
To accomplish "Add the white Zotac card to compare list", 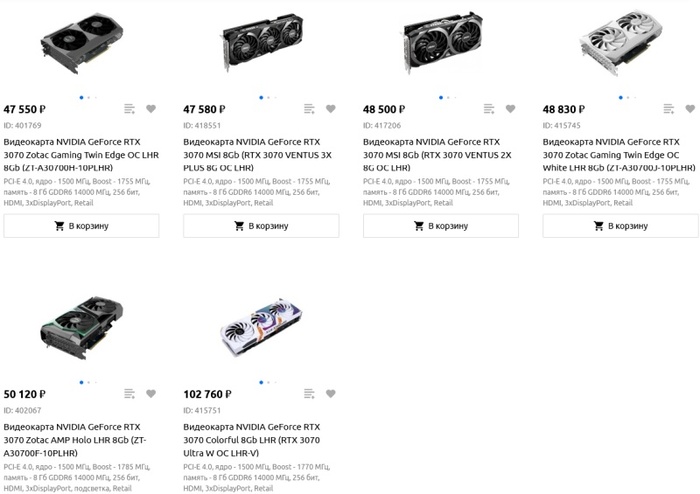I will click(x=669, y=109).
